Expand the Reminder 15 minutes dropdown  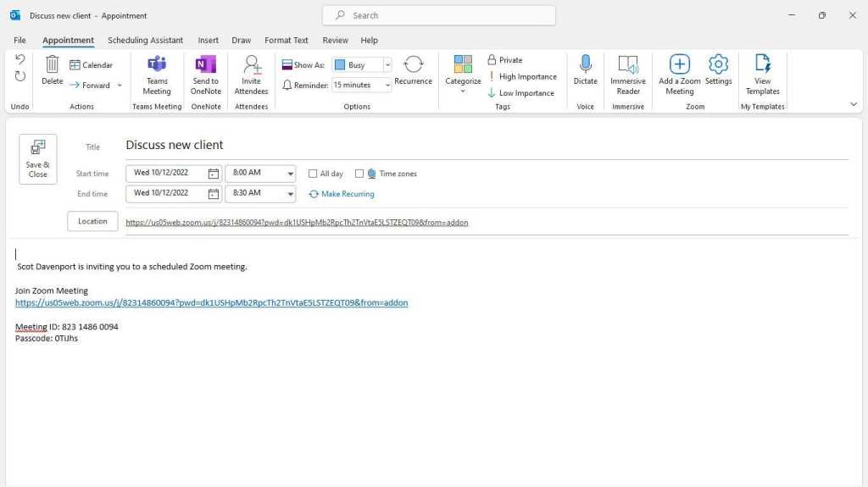387,85
